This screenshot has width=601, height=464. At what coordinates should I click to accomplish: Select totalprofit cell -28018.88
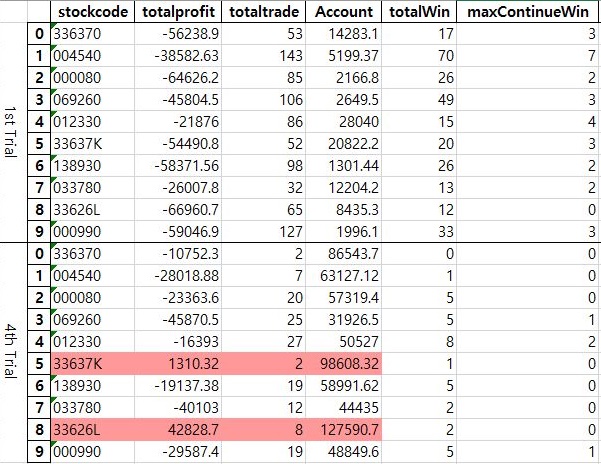click(178, 275)
